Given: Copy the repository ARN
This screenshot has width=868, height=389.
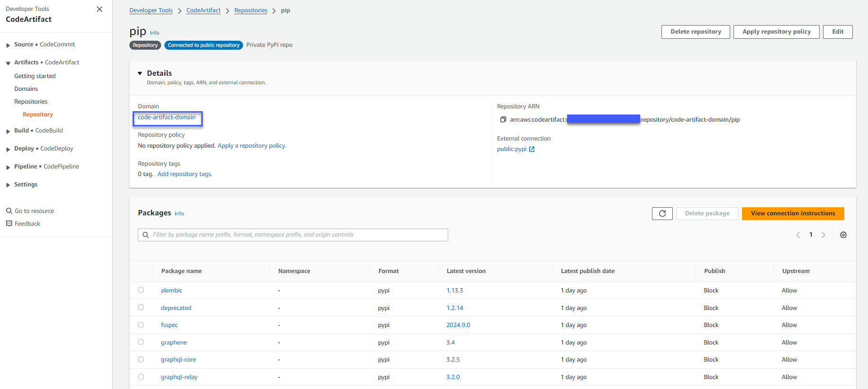Looking at the screenshot, I should click(x=503, y=120).
